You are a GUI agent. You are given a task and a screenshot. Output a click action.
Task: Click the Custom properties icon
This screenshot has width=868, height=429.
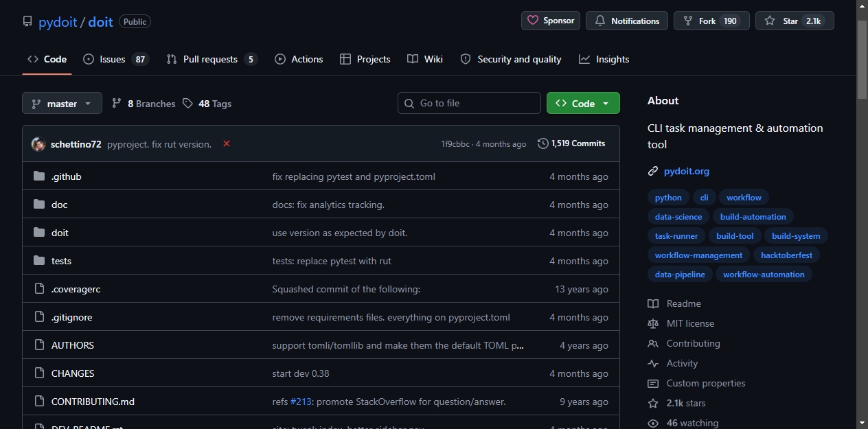click(x=653, y=383)
